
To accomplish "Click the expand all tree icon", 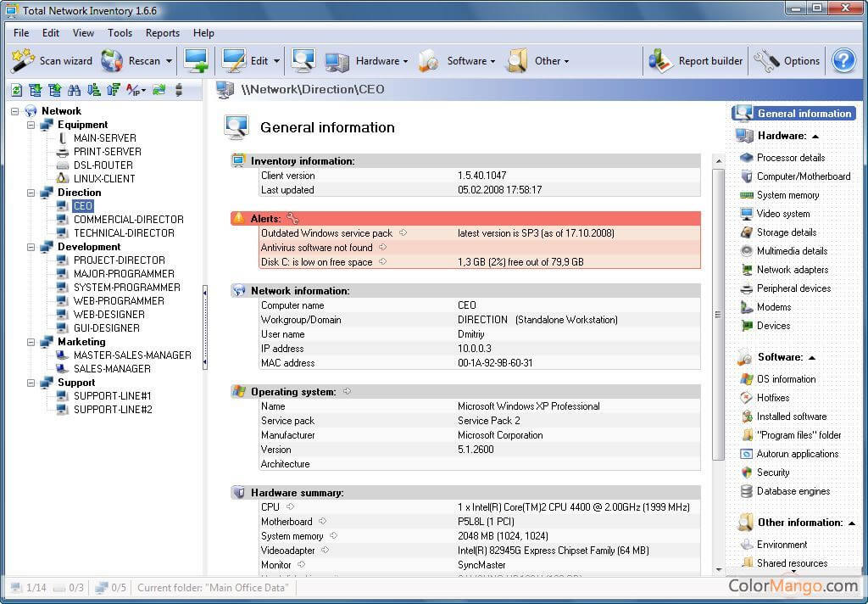I will [36, 90].
